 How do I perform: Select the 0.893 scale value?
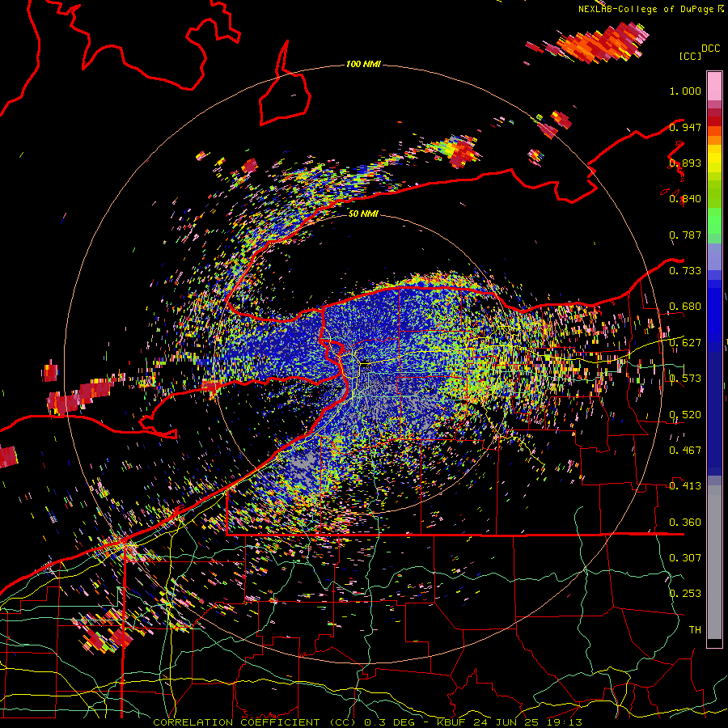[685, 163]
